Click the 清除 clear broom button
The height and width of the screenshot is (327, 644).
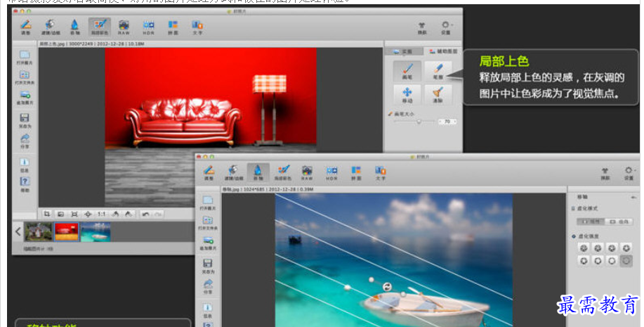tap(438, 95)
